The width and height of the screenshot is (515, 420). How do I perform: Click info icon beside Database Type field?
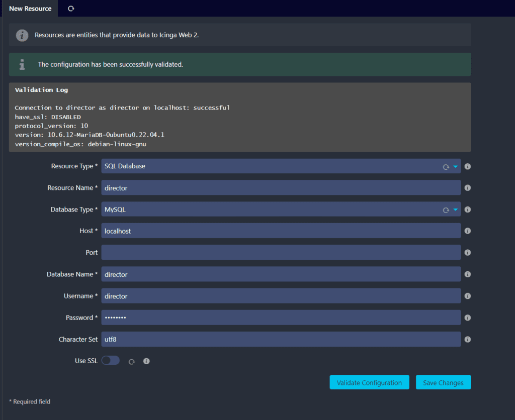[x=467, y=209]
